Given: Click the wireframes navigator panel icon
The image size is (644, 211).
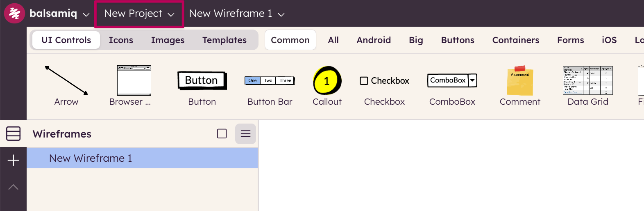Looking at the screenshot, I should [13, 133].
